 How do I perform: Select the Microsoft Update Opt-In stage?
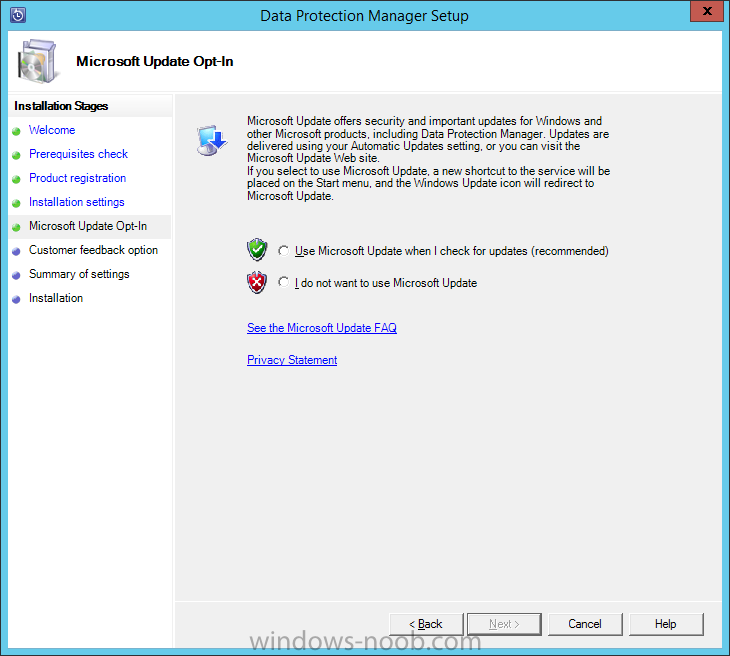point(88,226)
